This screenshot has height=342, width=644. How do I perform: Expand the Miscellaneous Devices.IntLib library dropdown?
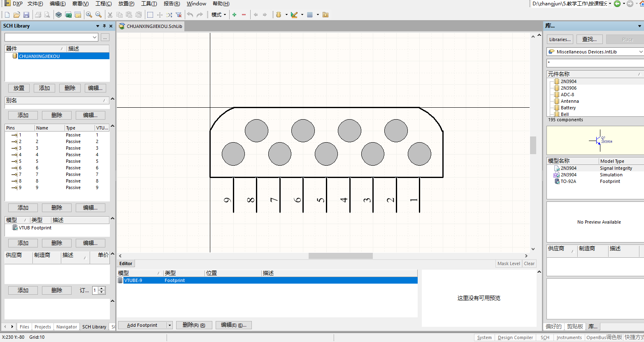coord(640,52)
